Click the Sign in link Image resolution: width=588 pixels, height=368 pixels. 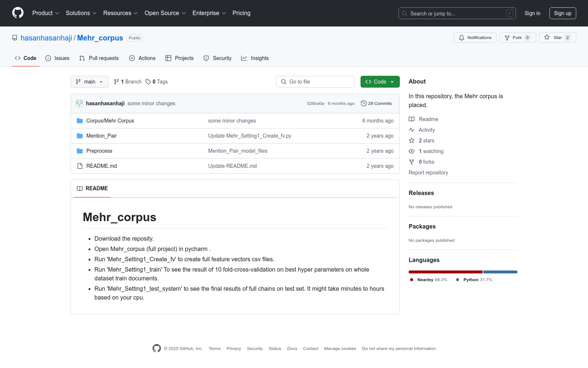(x=533, y=13)
